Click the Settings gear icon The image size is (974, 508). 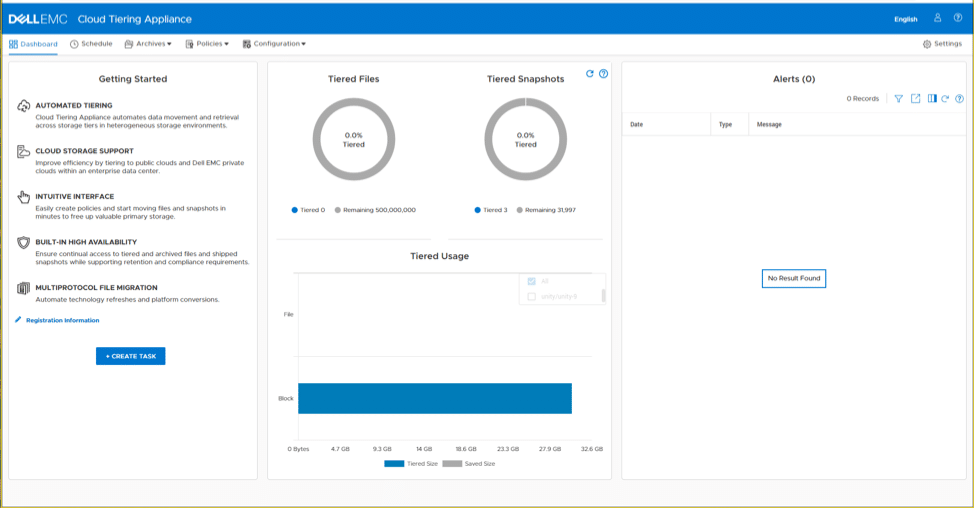(x=927, y=44)
